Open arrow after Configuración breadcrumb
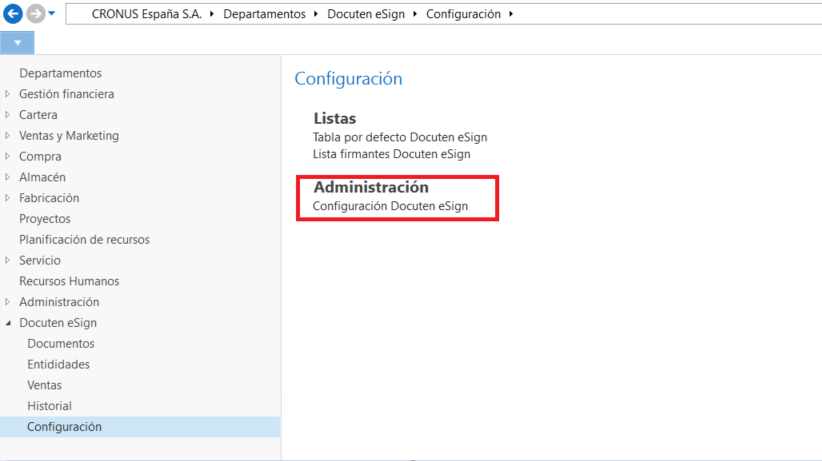 (x=511, y=14)
